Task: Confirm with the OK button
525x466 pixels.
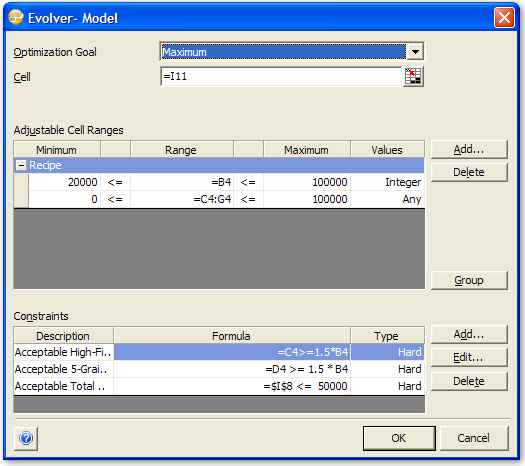Action: tap(399, 438)
